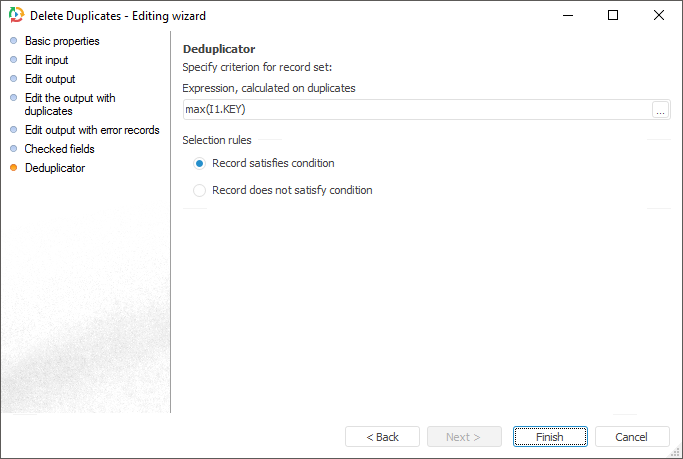Jump to Edit output step
The width and height of the screenshot is (683, 459).
click(x=50, y=79)
